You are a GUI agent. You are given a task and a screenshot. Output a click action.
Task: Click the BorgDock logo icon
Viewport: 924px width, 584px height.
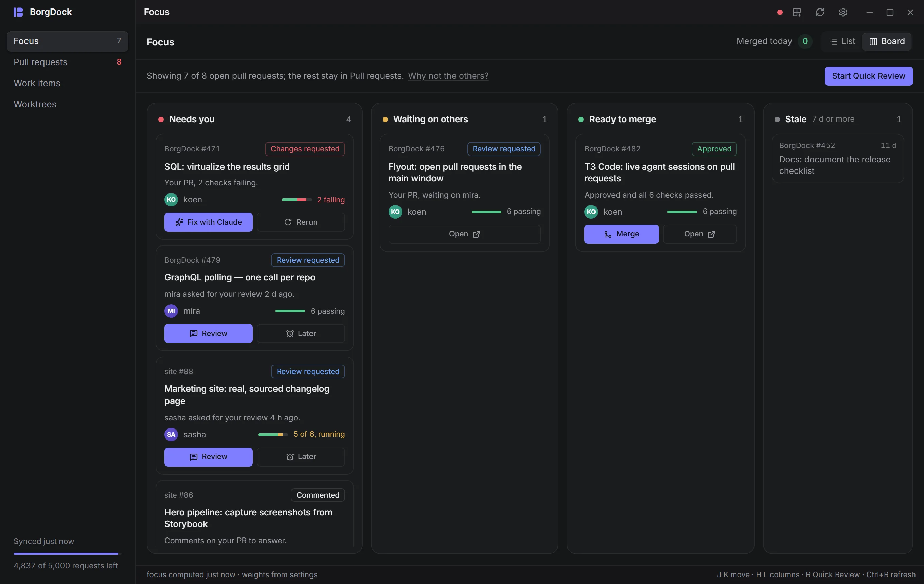coord(18,12)
